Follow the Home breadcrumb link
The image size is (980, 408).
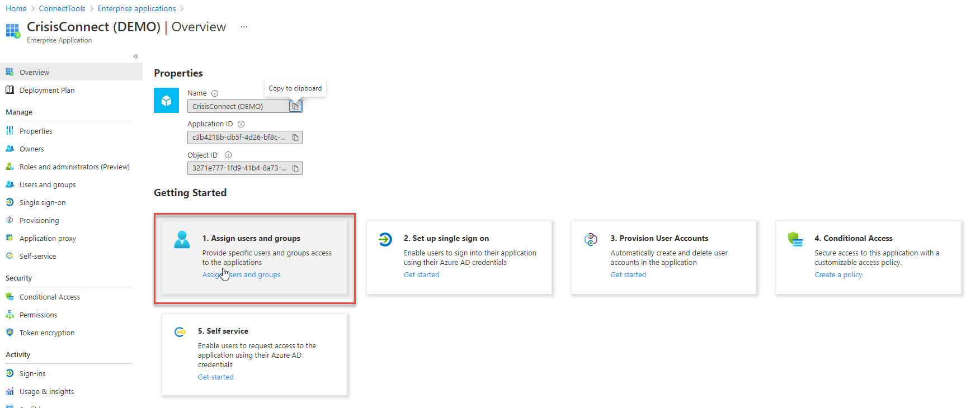point(16,8)
